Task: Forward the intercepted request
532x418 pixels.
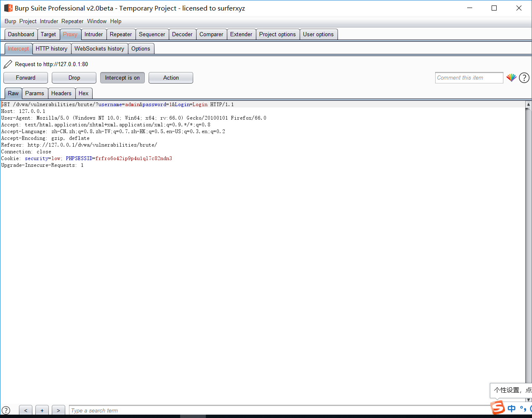Action: pyautogui.click(x=26, y=78)
